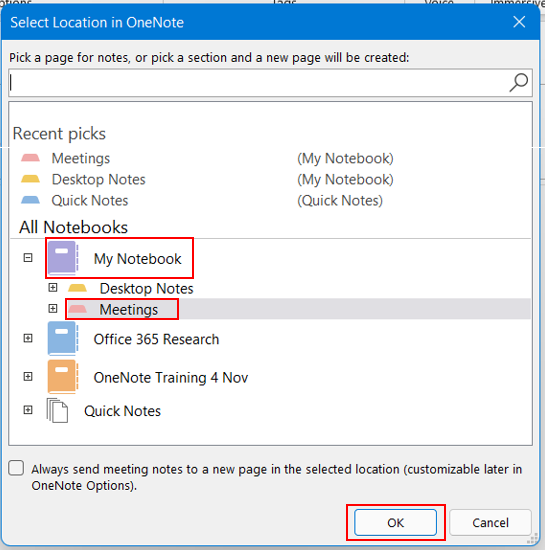This screenshot has width=545, height=550.
Task: Expand the OneNote Training 4 Nov notebook
Action: coord(28,377)
